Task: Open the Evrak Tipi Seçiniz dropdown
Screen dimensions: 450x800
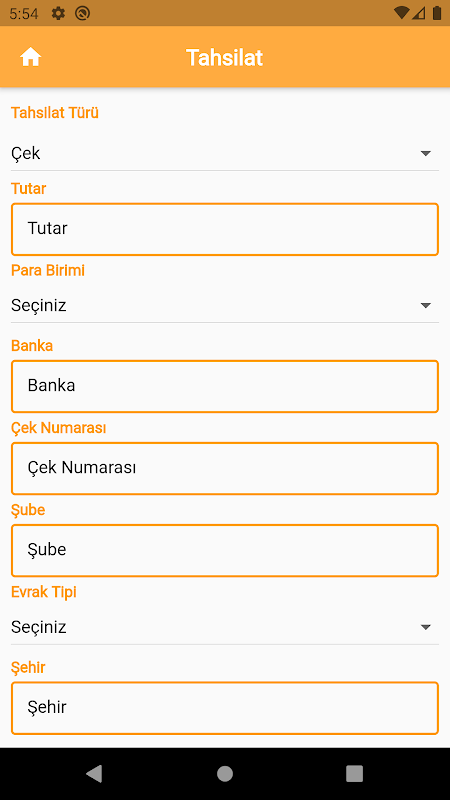Action: 224,627
